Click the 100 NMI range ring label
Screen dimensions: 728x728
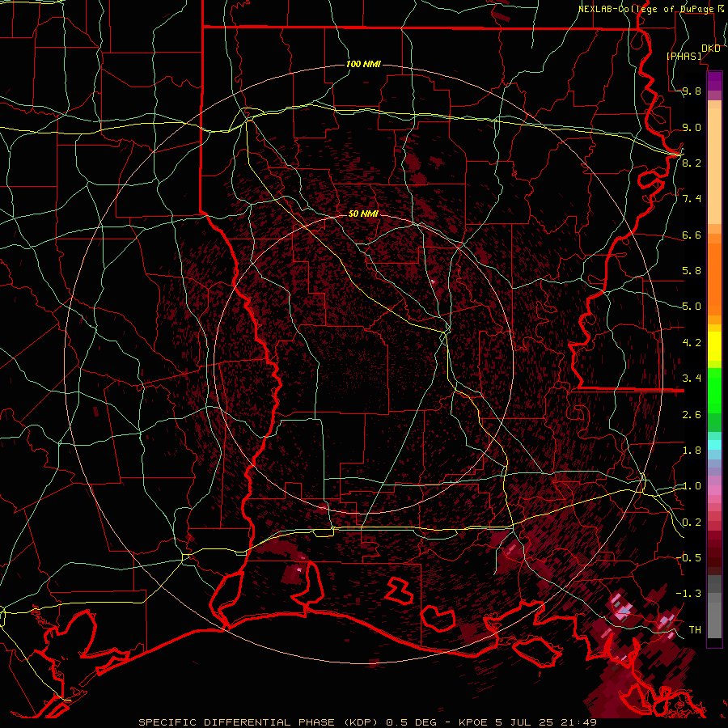[363, 64]
